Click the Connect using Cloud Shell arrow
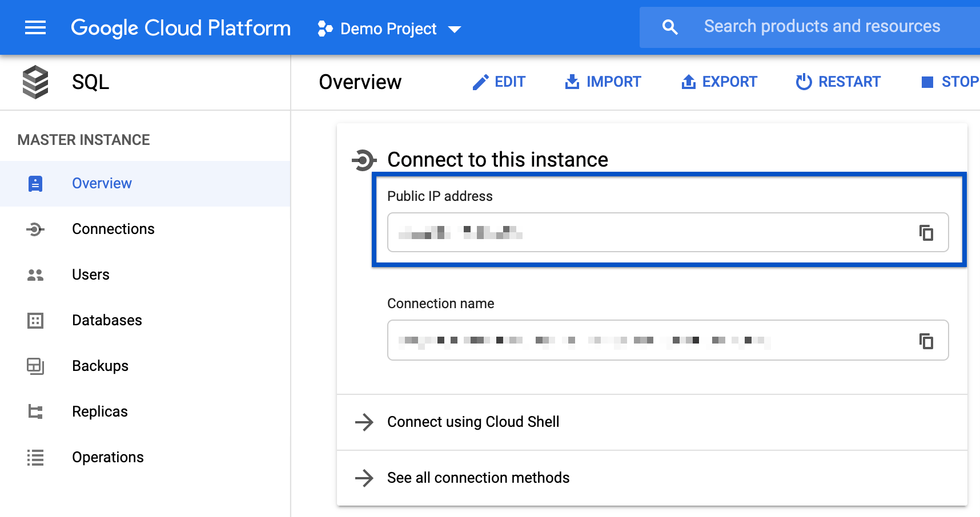The image size is (980, 517). [x=364, y=422]
